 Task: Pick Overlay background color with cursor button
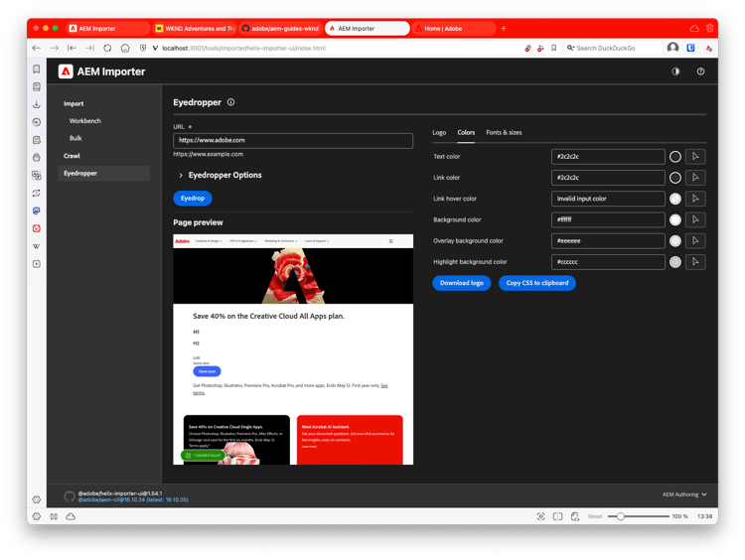(695, 241)
